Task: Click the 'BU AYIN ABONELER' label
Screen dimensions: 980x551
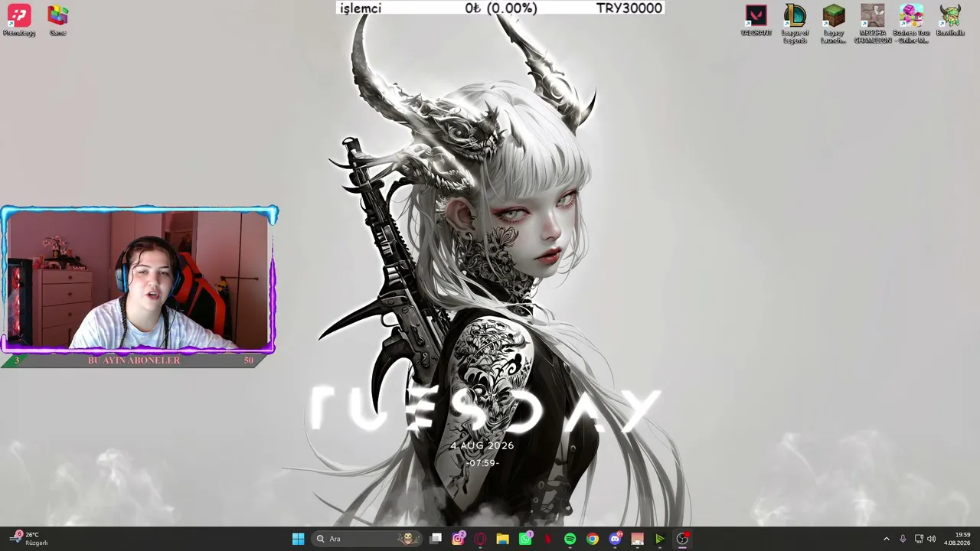Action: tap(134, 360)
